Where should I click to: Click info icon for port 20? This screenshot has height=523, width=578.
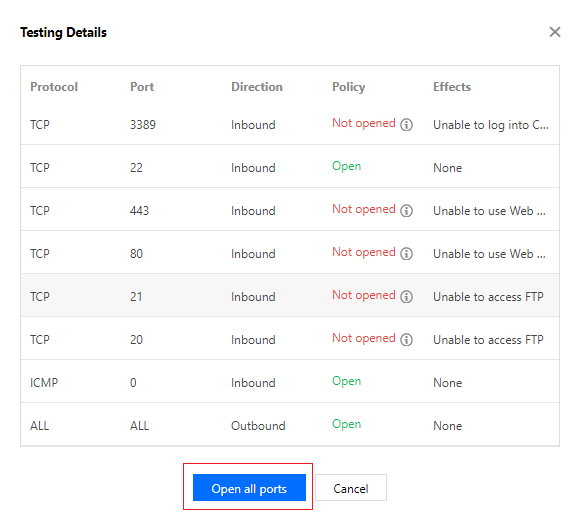(406, 339)
